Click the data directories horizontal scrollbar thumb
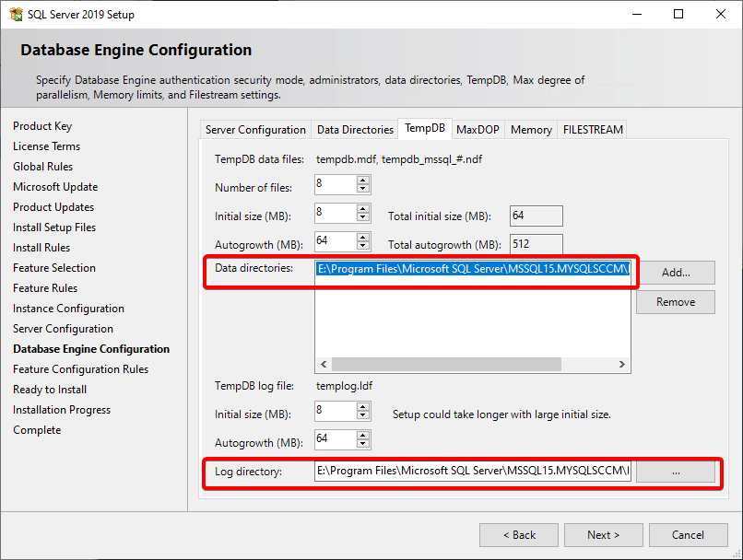 point(446,365)
